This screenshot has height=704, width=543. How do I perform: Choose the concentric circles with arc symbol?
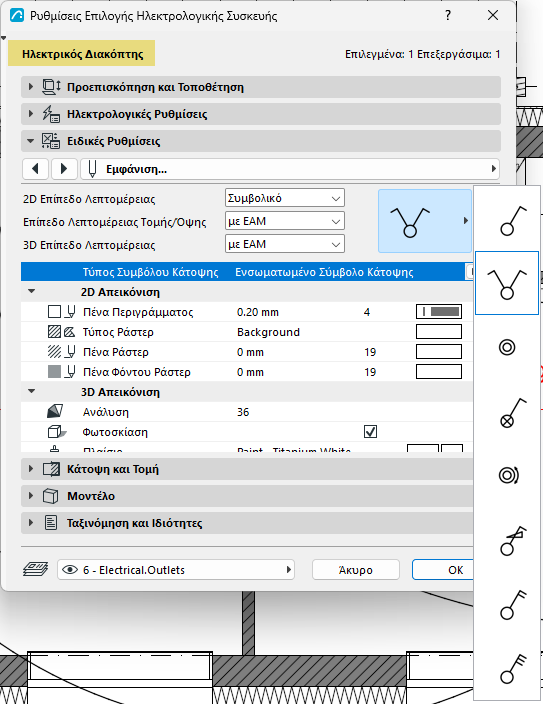[x=507, y=475]
